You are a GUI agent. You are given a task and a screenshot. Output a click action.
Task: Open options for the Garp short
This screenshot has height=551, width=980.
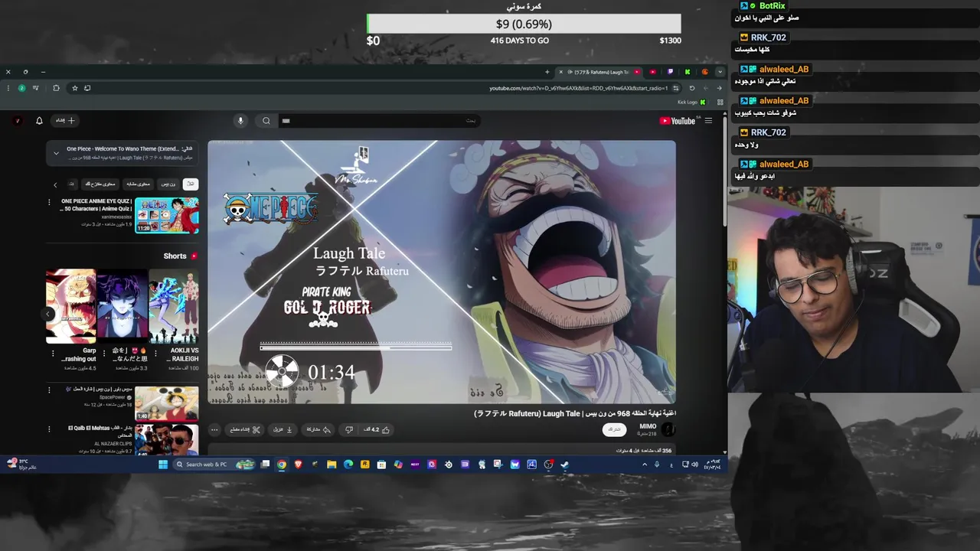[x=52, y=354]
